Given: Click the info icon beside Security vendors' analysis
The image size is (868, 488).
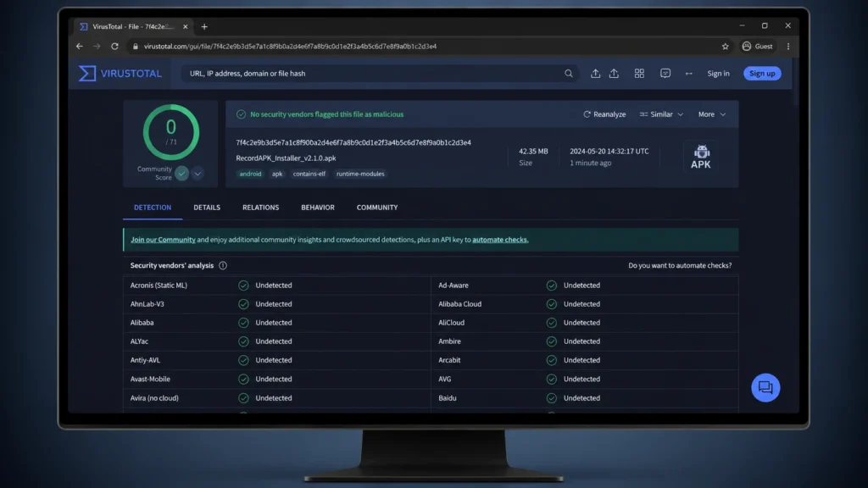Looking at the screenshot, I should pyautogui.click(x=223, y=265).
